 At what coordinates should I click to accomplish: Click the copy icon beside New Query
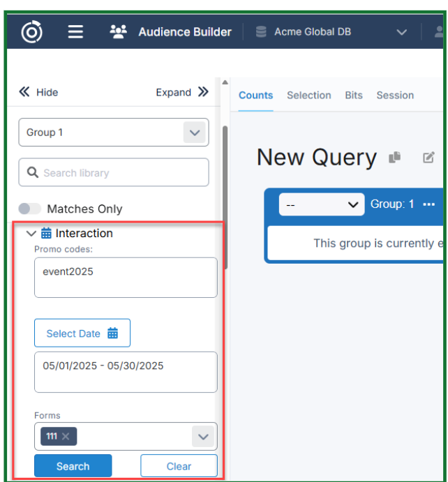[395, 158]
